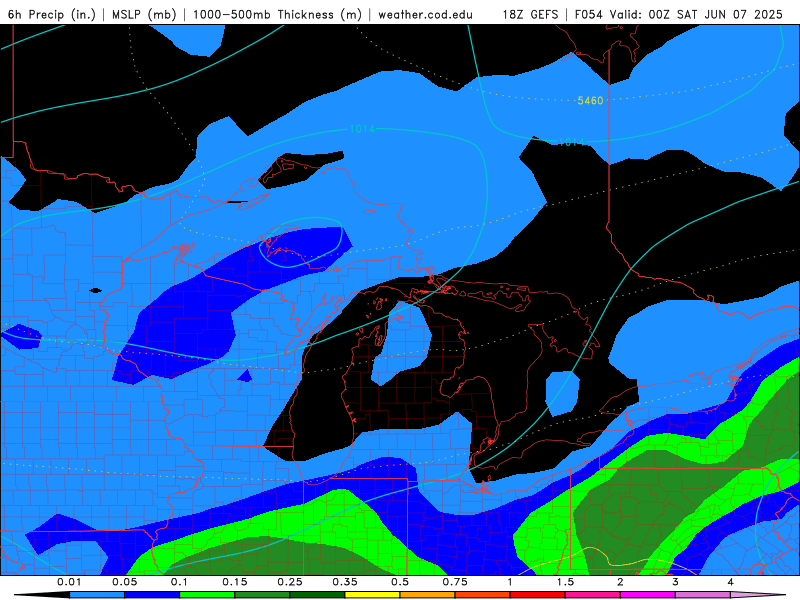Click the violet 3–4 legend swatch
Viewport: 800px width, 600px height.
(703, 595)
